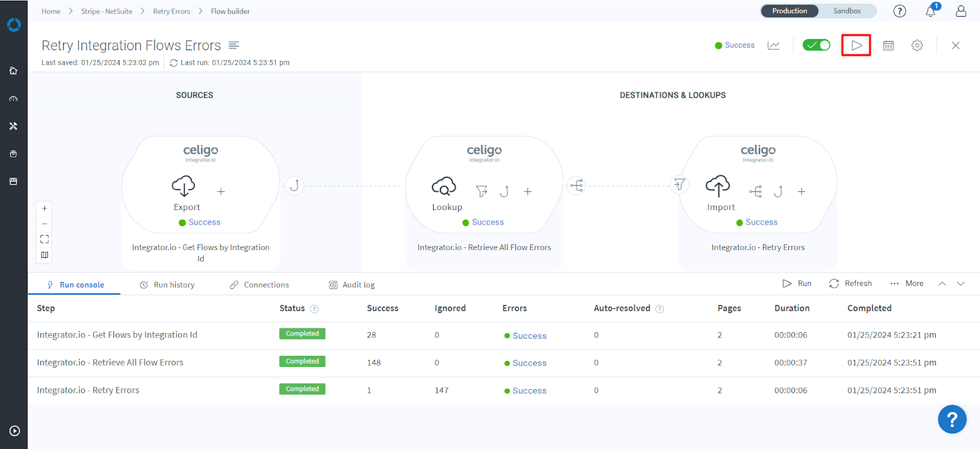Open the Lookup step hook icon

coord(504,192)
